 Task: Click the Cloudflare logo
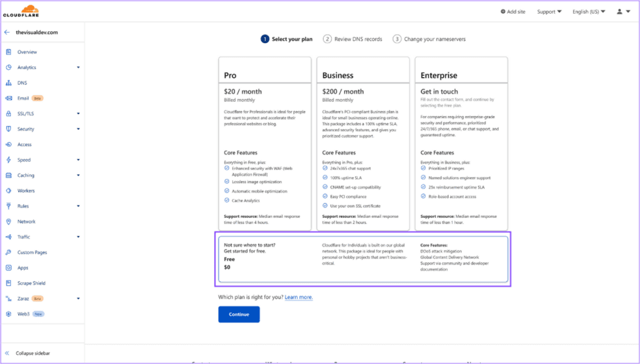[21, 11]
